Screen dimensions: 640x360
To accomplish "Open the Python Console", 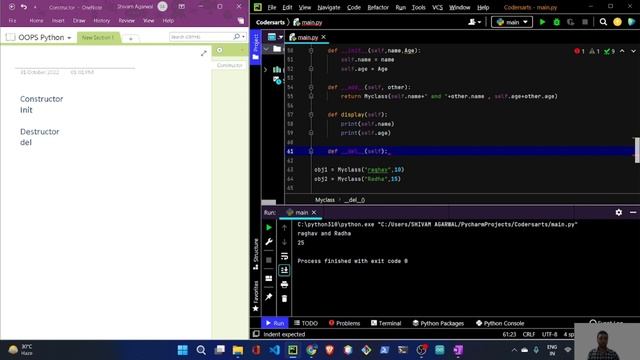I will [500, 323].
